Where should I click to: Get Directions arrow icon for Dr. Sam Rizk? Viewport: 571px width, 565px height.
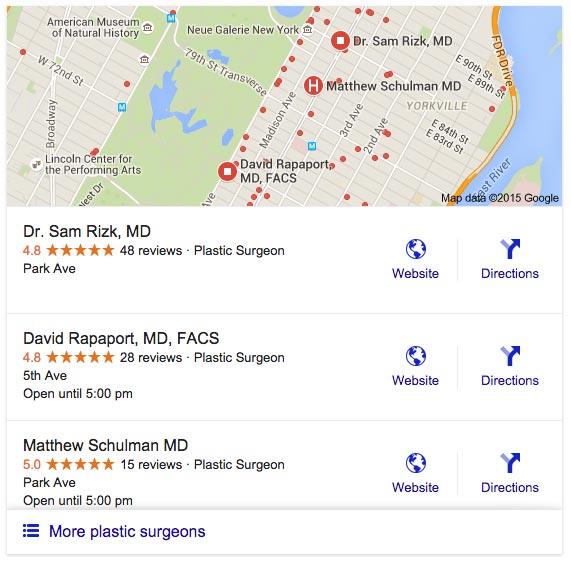pyautogui.click(x=510, y=249)
